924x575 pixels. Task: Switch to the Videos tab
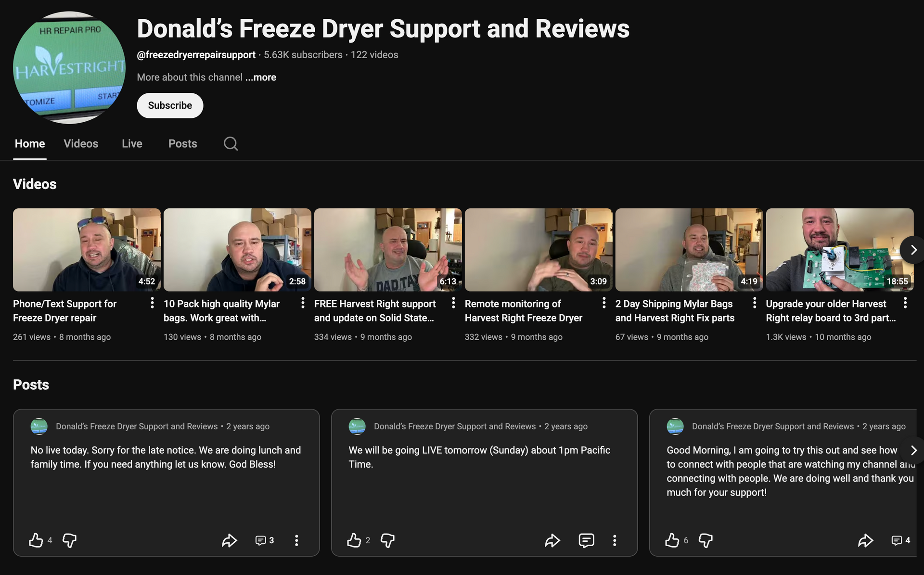pos(81,143)
